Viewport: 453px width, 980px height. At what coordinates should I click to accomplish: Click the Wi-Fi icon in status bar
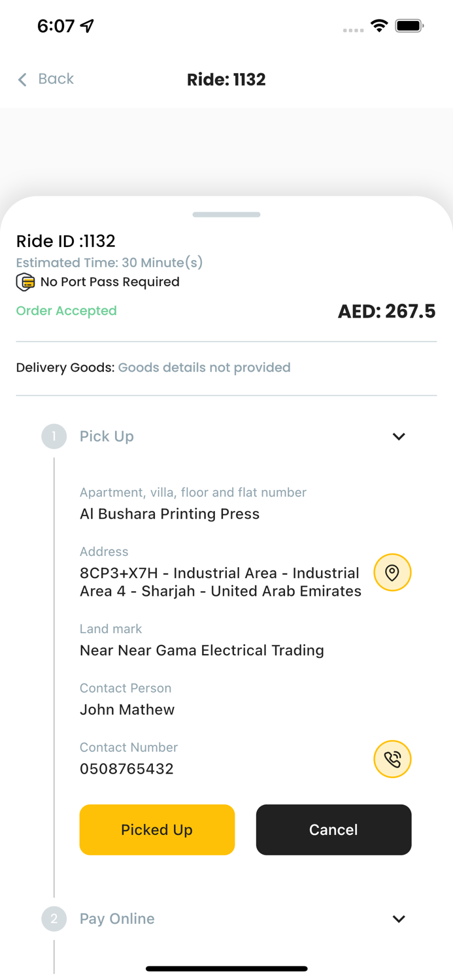coord(380,27)
